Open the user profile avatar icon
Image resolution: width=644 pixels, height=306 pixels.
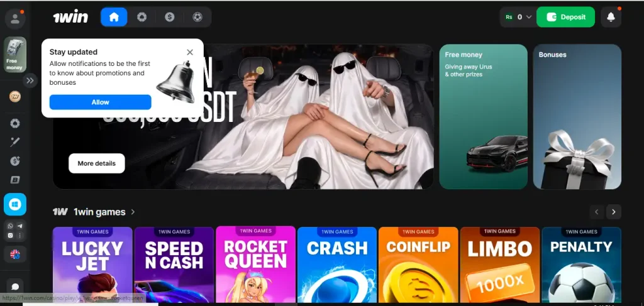pyautogui.click(x=15, y=18)
